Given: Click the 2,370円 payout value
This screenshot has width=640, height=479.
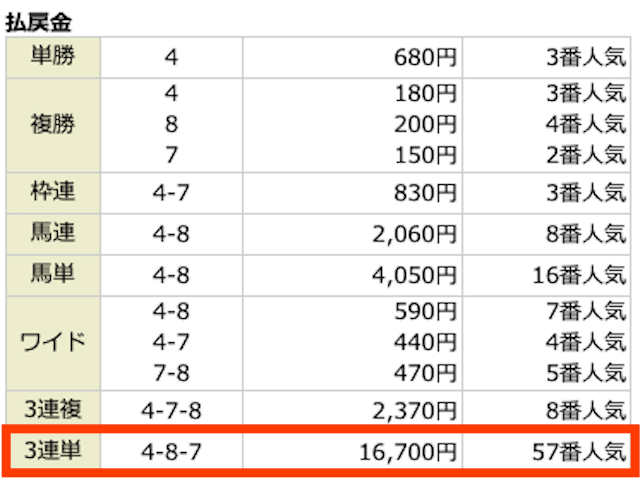Looking at the screenshot, I should [x=414, y=410].
